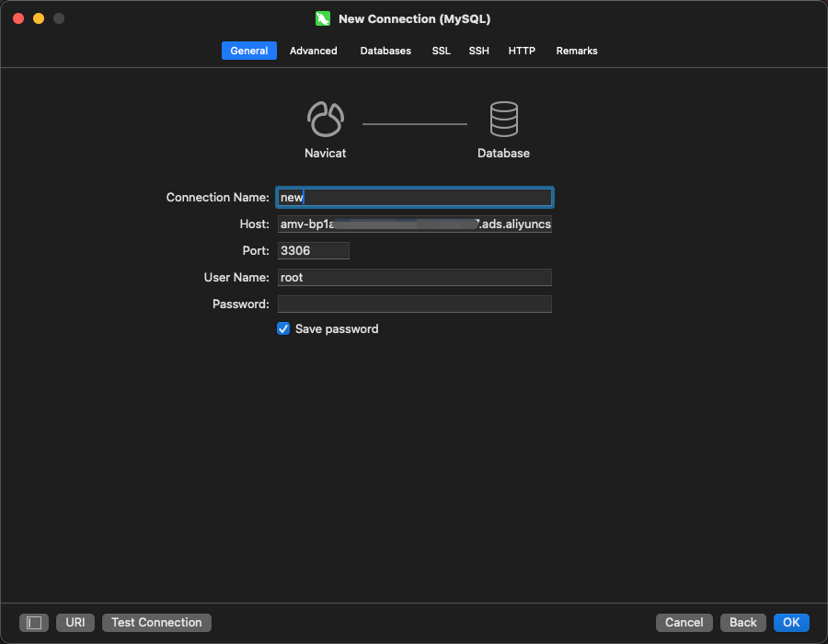Confirm with the OK button
This screenshot has height=644, width=828.
click(x=791, y=622)
